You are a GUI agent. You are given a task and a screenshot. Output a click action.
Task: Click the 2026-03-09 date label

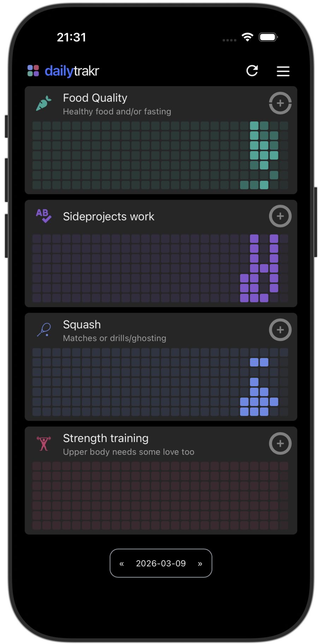[161, 563]
